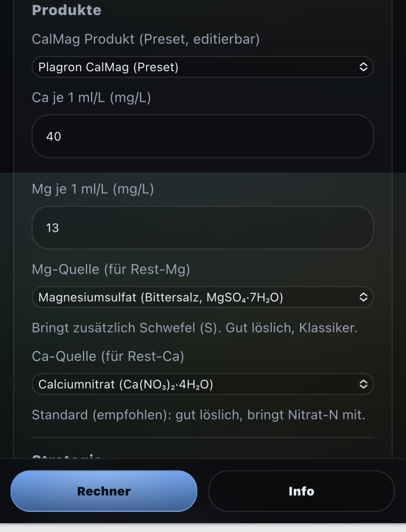The width and height of the screenshot is (406, 532).
Task: Click the partially hidden Strategie heading
Action: (66, 456)
